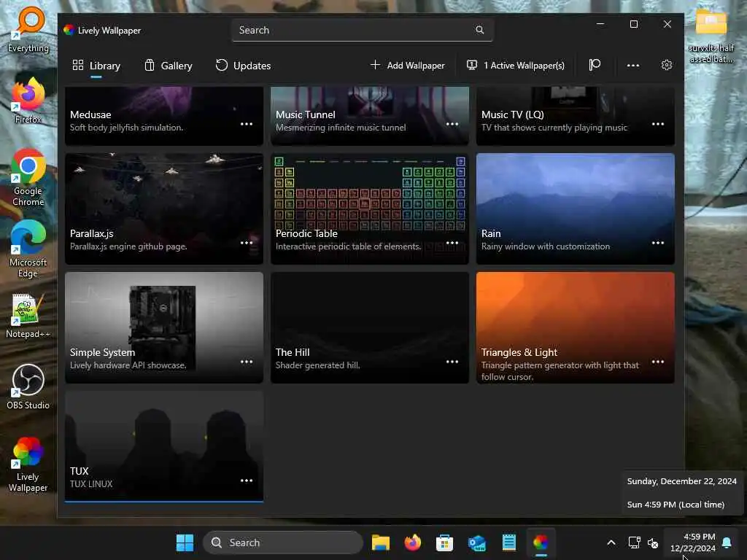Switch to the Gallery tab
Image resolution: width=747 pixels, height=560 pixels.
point(169,66)
